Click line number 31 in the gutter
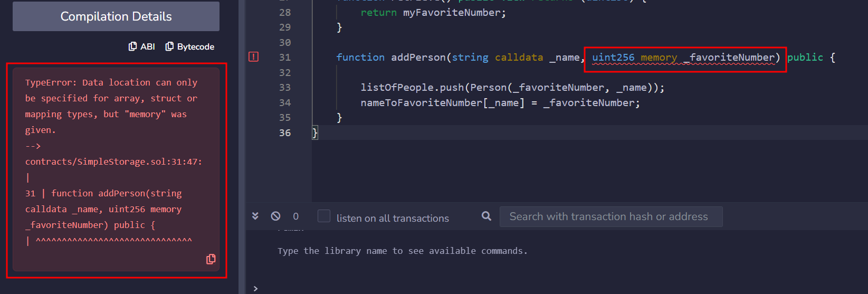The width and height of the screenshot is (868, 294). click(285, 57)
